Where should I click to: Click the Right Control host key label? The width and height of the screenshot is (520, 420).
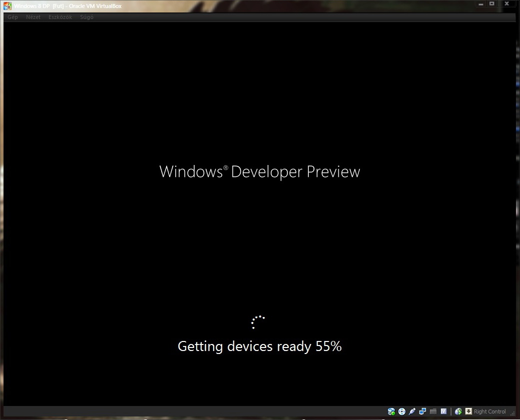489,411
